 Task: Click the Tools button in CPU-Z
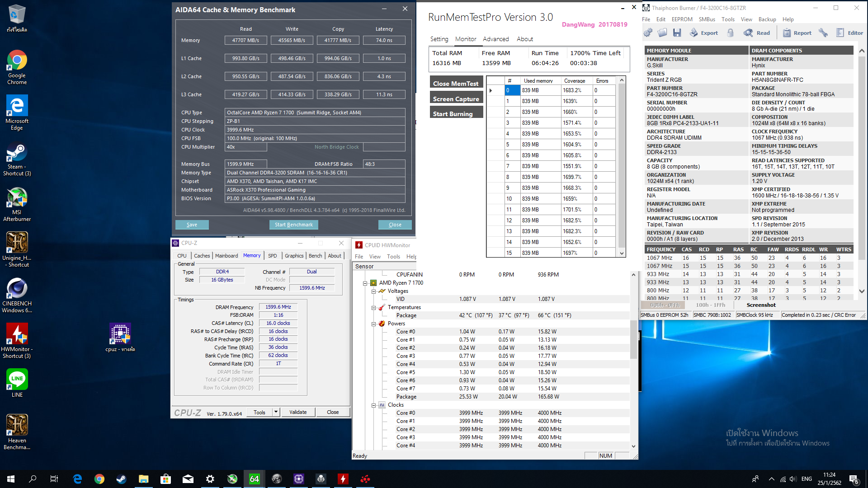tap(259, 412)
